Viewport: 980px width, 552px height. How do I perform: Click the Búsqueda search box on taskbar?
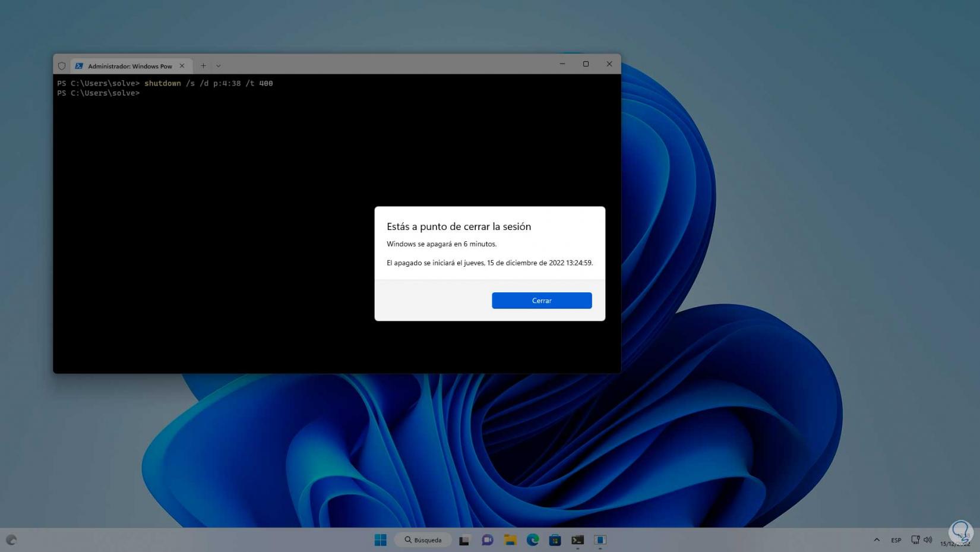(423, 540)
